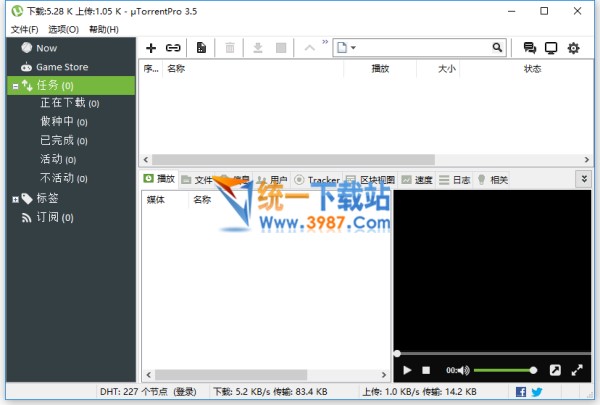Sort by the 播放 column header
This screenshot has height=405, width=600.
point(380,69)
